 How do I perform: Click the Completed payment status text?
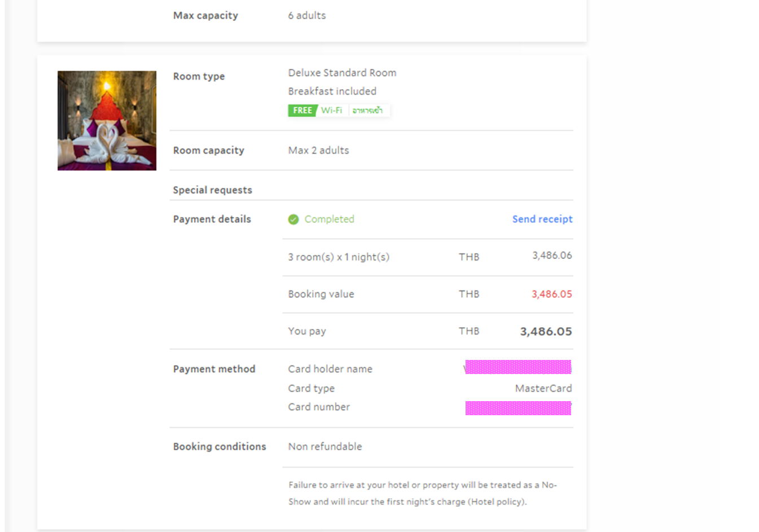click(x=330, y=219)
